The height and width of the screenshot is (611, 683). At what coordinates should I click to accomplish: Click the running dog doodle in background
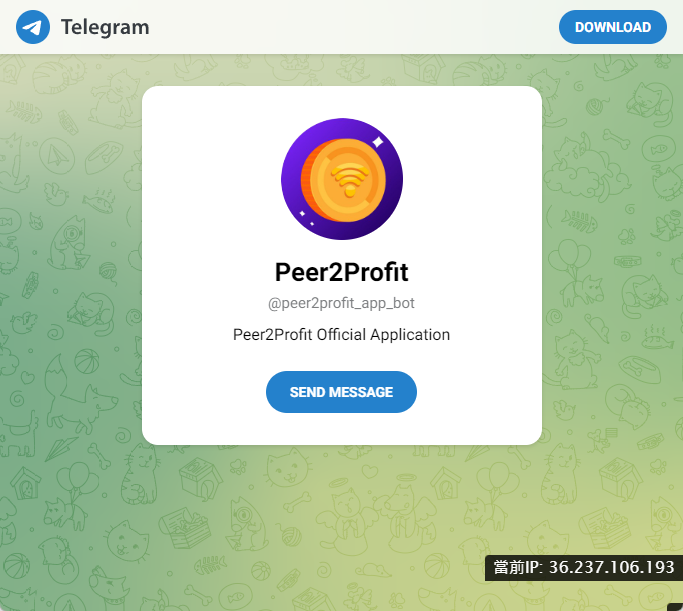point(81,397)
